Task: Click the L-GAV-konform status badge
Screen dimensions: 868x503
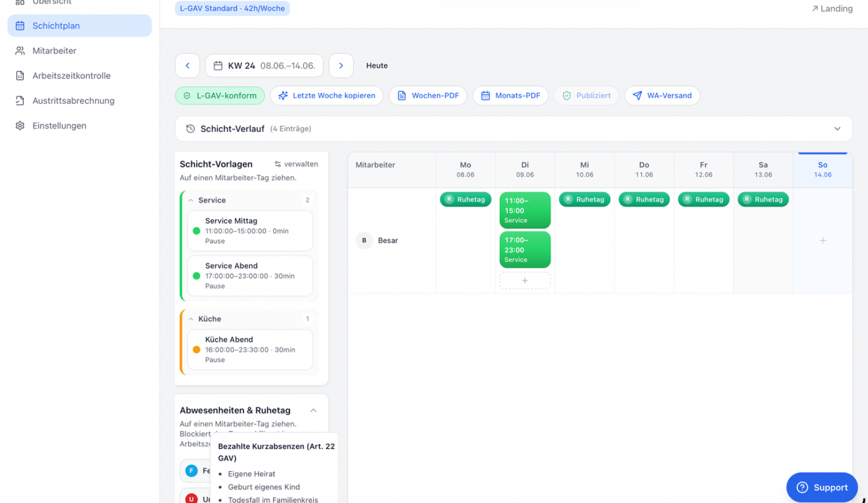Action: 220,96
